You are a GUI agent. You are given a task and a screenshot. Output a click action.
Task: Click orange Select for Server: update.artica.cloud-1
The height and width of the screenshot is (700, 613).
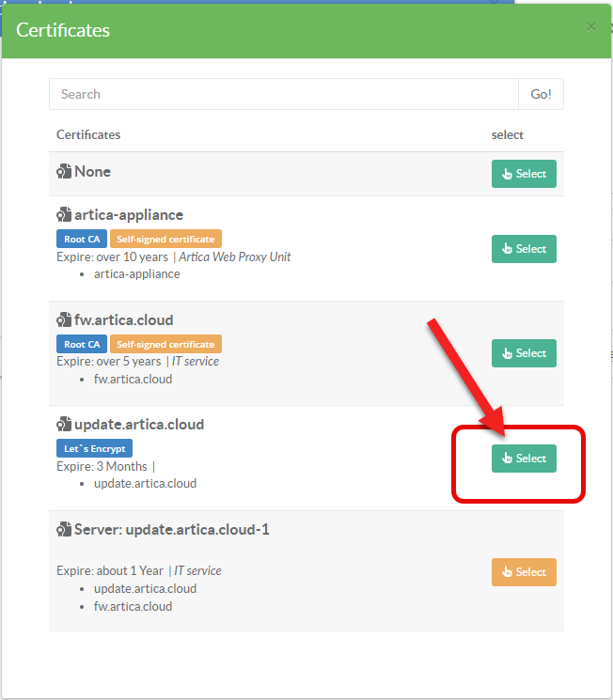click(x=524, y=572)
